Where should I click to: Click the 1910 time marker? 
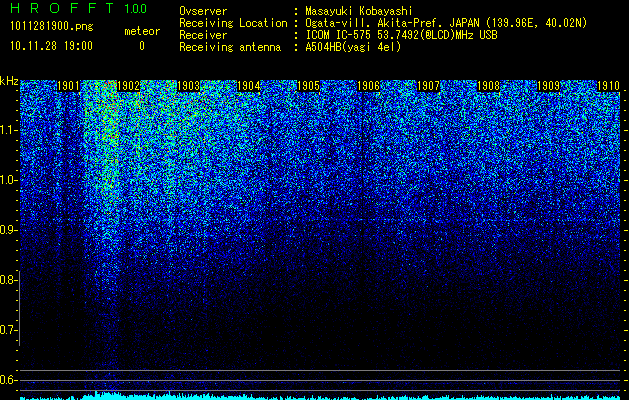tap(609, 86)
